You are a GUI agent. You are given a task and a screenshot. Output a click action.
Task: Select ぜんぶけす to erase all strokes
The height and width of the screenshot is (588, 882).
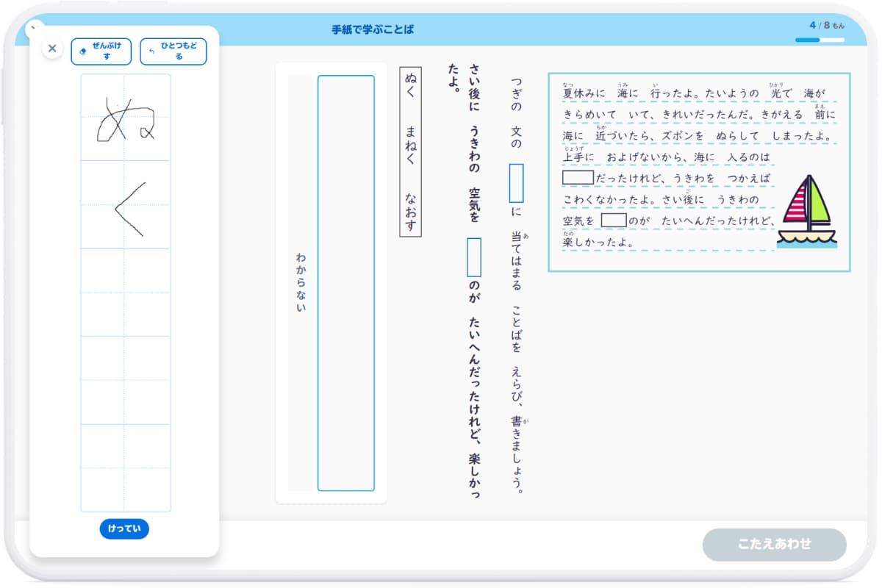coord(101,51)
